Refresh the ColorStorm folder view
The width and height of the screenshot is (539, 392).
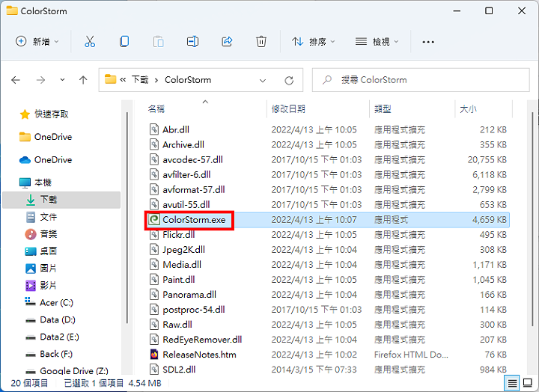[289, 80]
